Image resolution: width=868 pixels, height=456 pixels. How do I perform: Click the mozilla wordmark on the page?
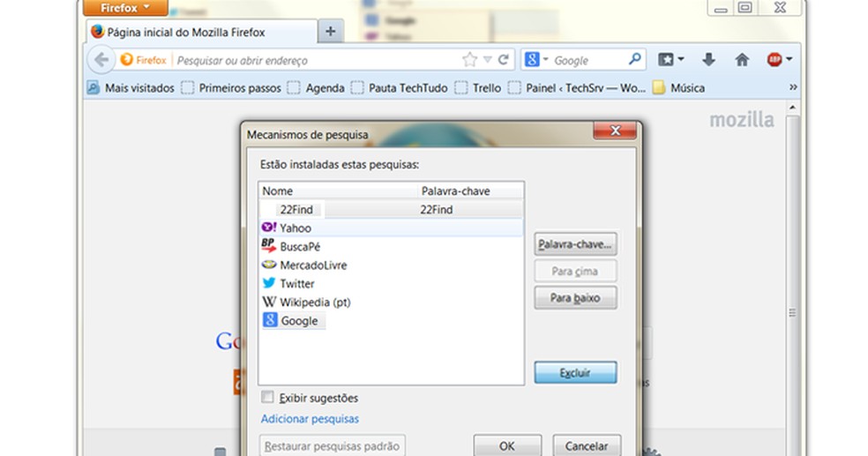click(x=742, y=120)
